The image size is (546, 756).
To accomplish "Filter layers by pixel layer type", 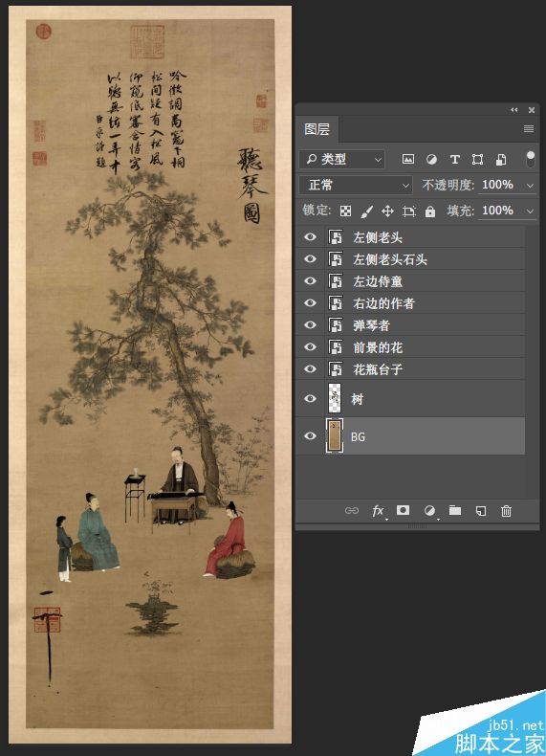I will (x=407, y=159).
